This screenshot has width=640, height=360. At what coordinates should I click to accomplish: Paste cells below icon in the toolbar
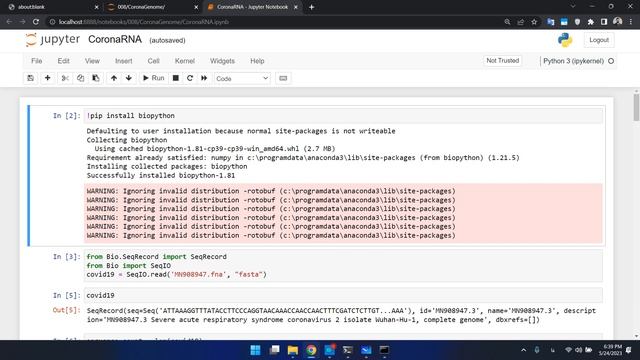pyautogui.click(x=96, y=78)
